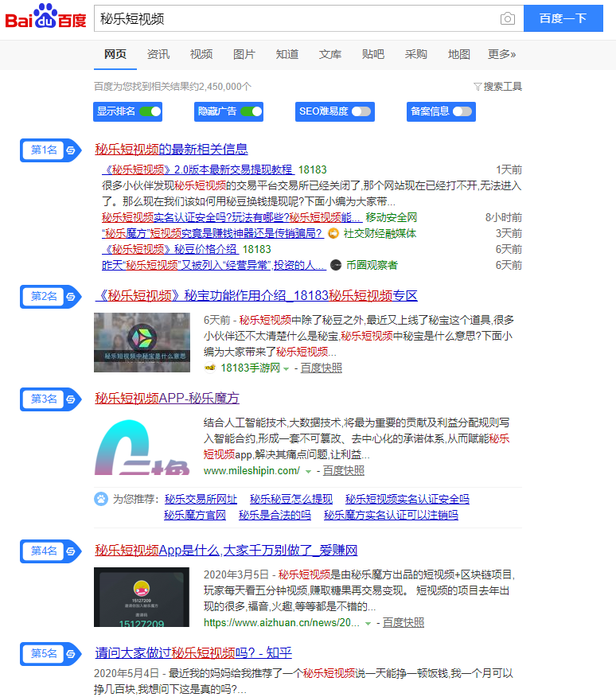The width and height of the screenshot is (616, 697).
Task: Switch to 地图 tab
Action: pyautogui.click(x=459, y=55)
